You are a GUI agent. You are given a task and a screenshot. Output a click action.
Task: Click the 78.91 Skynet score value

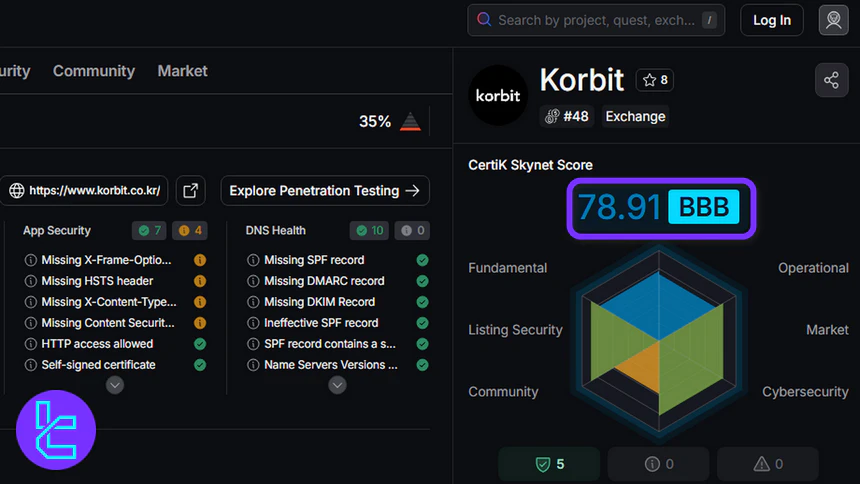tap(619, 207)
